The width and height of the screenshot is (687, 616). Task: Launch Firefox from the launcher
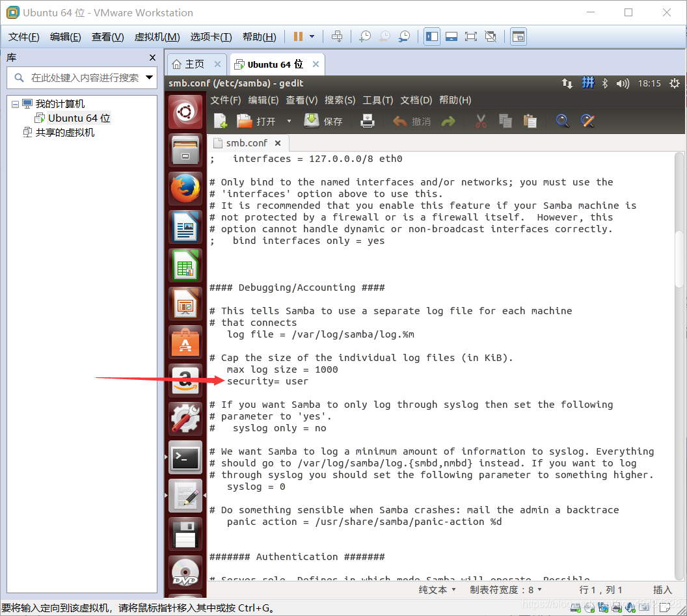(185, 189)
